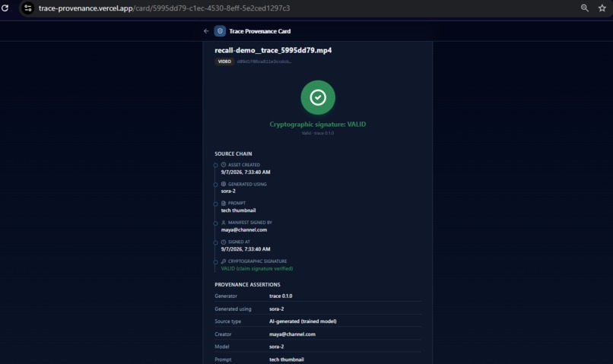Viewport: 613px width, 364px height.
Task: Click the green verified checkmark circle
Action: [x=318, y=97]
